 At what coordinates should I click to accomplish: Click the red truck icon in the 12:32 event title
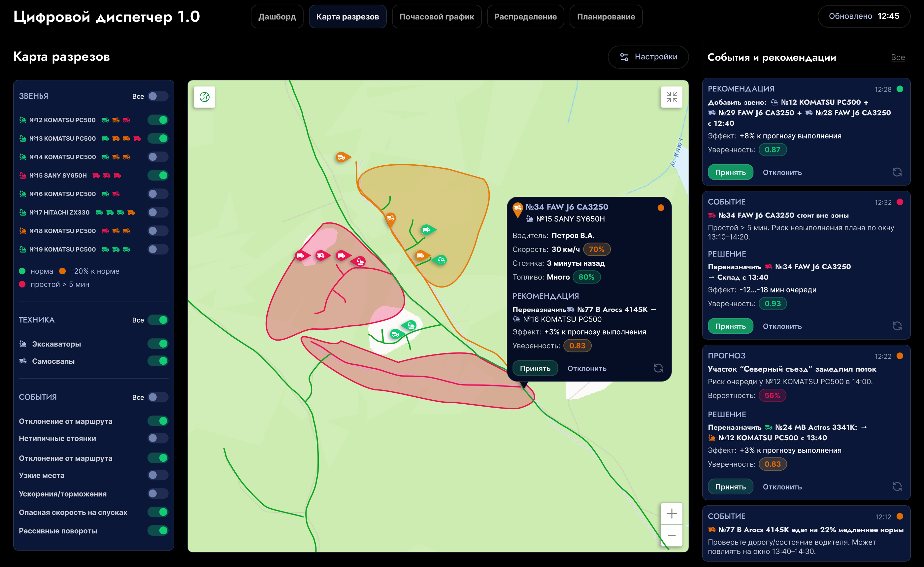[711, 215]
